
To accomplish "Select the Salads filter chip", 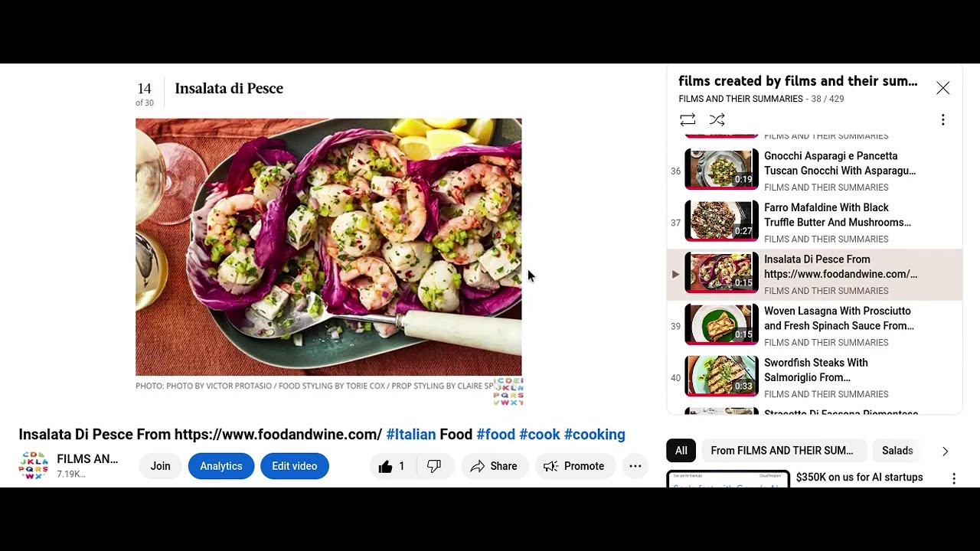I will 897,451.
